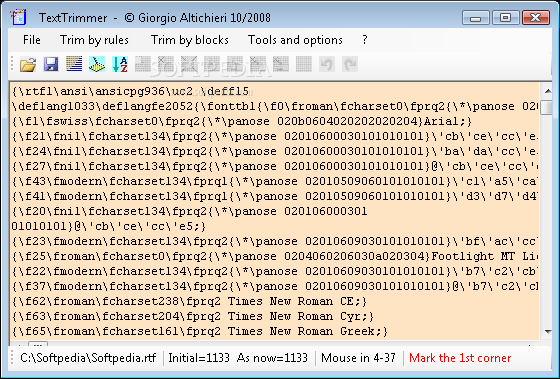This screenshot has height=379, width=560.
Task: Open the ? help menu
Action: 365,40
